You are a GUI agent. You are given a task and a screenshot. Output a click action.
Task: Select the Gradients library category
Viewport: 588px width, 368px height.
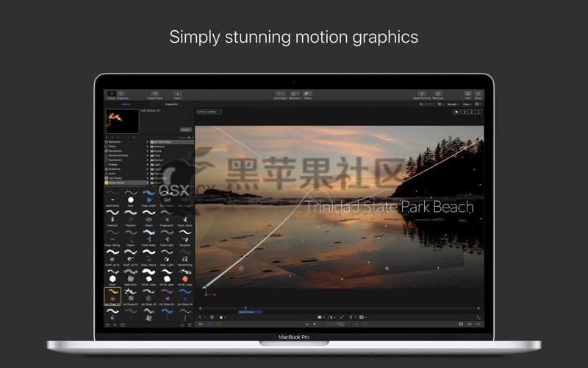[x=126, y=169]
